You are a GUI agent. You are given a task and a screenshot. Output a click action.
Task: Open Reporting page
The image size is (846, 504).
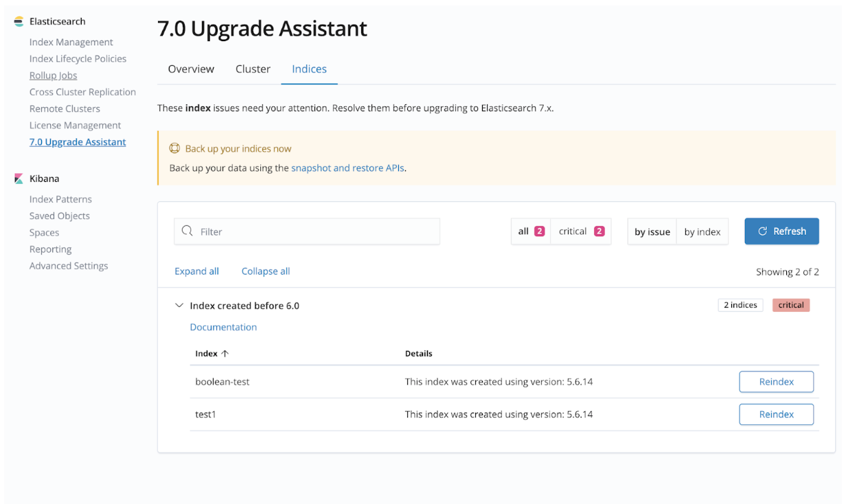point(51,249)
